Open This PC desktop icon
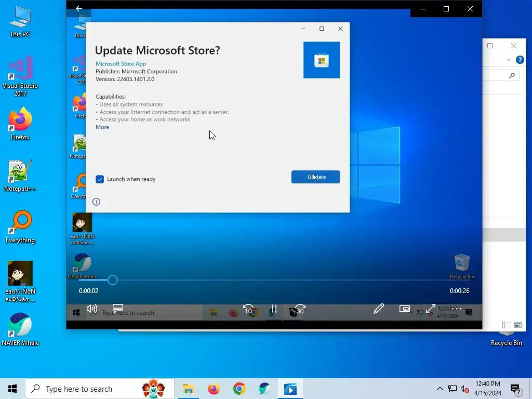This screenshot has width=532, height=399. [20, 21]
